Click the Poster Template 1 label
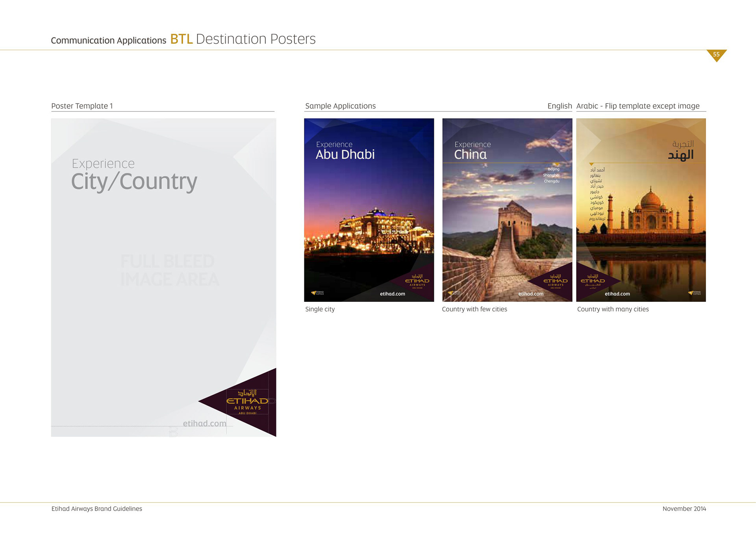 (x=82, y=106)
